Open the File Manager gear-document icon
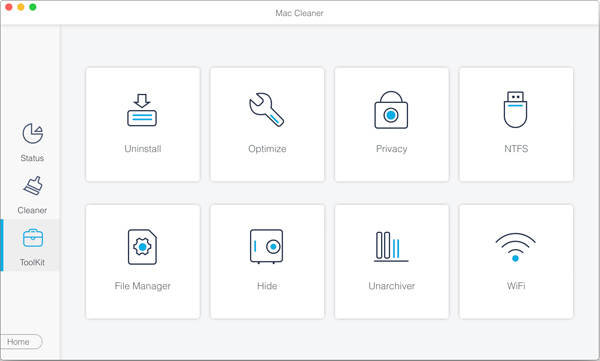The width and height of the screenshot is (600, 361). (142, 247)
